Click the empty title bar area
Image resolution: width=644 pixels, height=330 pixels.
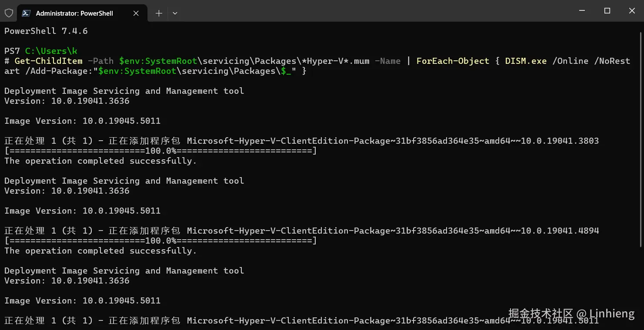coord(370,11)
